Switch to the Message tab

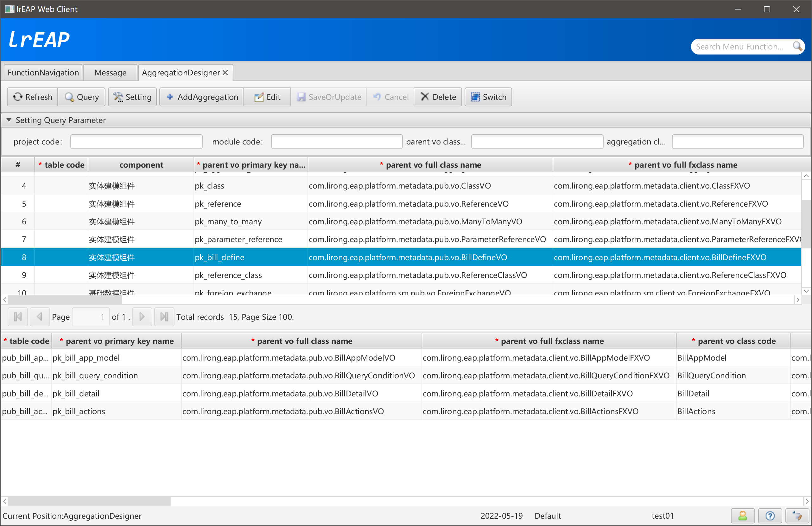tap(110, 73)
